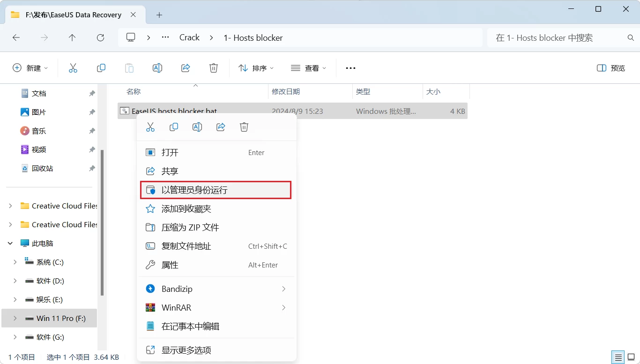Image resolution: width=640 pixels, height=364 pixels.
Task: Click the search magnifier icon
Action: click(x=631, y=37)
